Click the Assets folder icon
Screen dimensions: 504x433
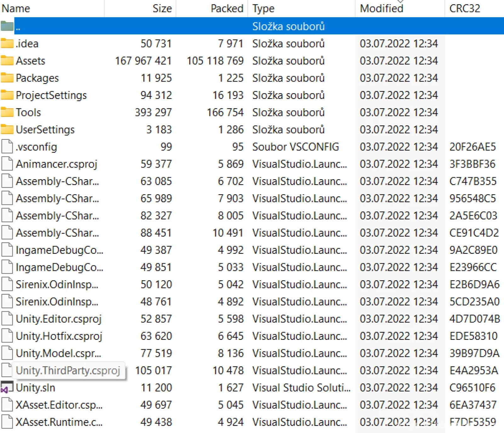point(7,60)
